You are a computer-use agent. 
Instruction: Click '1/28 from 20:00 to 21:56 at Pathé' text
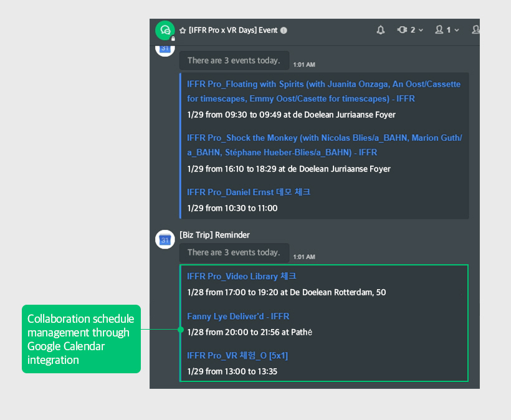pos(250,332)
